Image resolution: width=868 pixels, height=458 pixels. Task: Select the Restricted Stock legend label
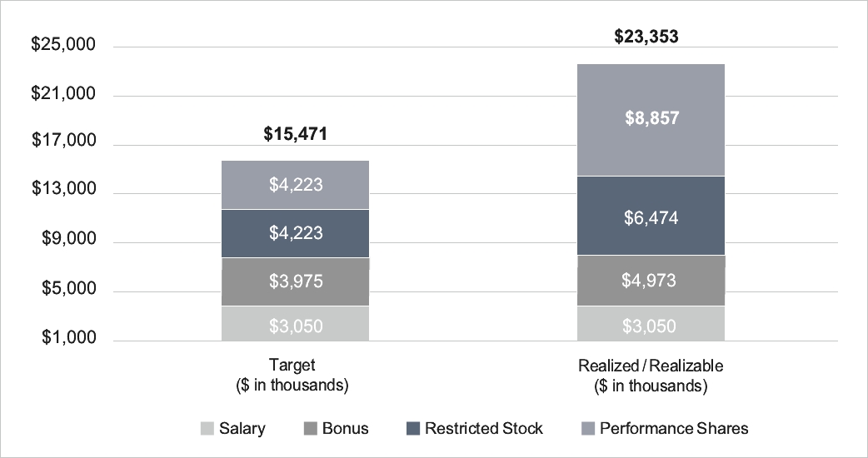point(483,429)
